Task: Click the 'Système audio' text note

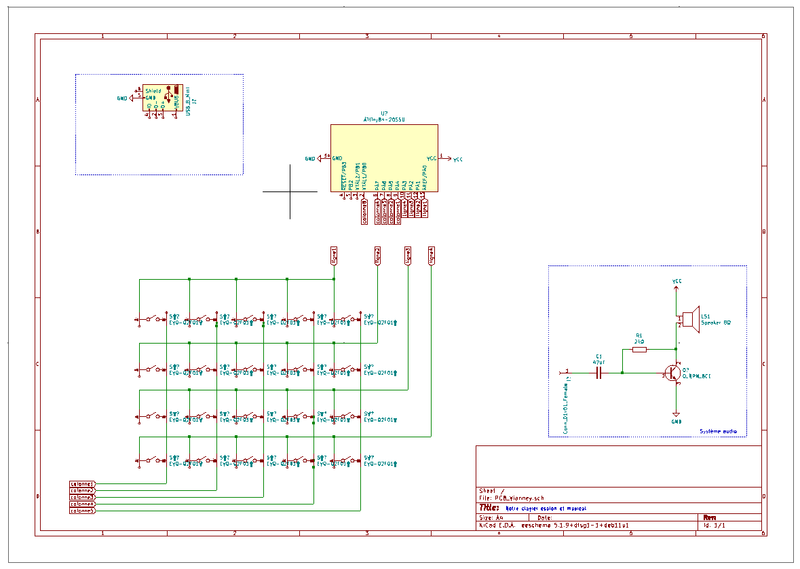Action: point(720,430)
